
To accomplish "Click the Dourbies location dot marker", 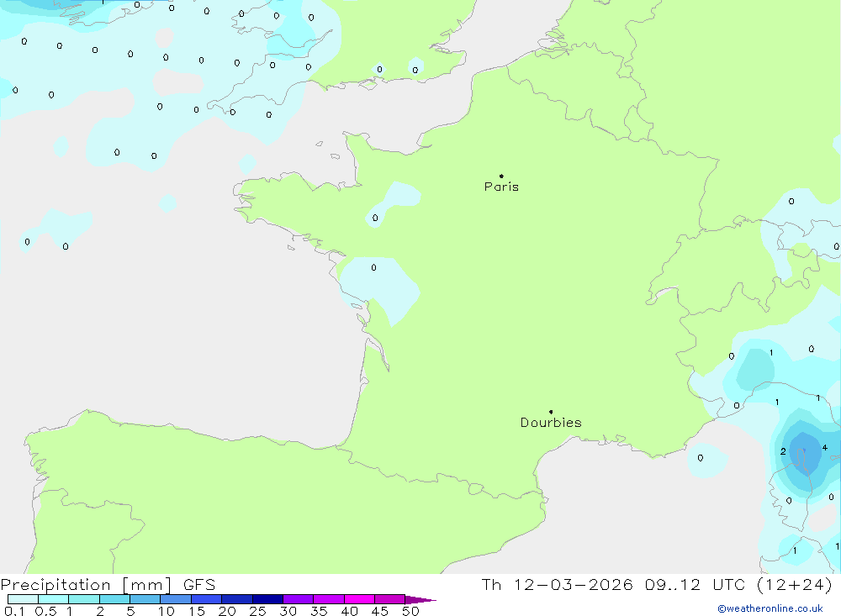I will coord(551,412).
